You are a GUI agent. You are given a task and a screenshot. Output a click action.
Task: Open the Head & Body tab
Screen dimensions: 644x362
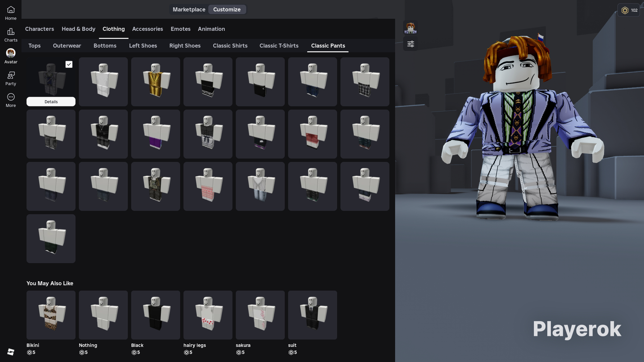coord(79,29)
